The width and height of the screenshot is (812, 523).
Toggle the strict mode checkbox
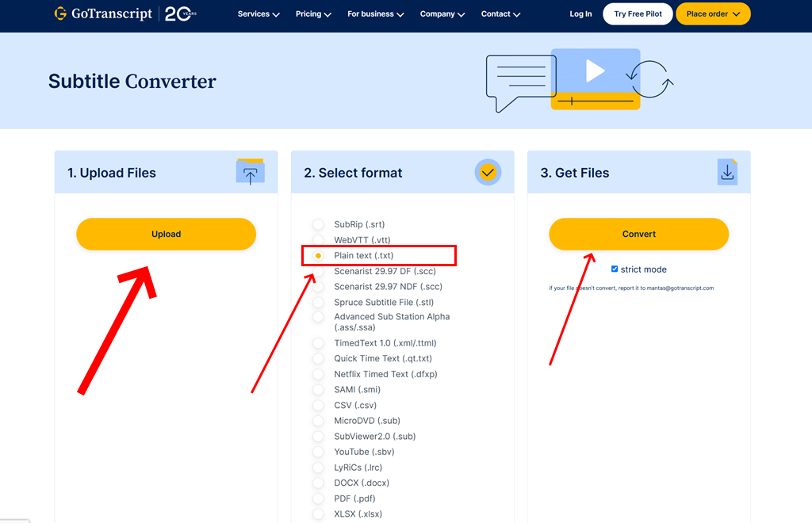(615, 269)
